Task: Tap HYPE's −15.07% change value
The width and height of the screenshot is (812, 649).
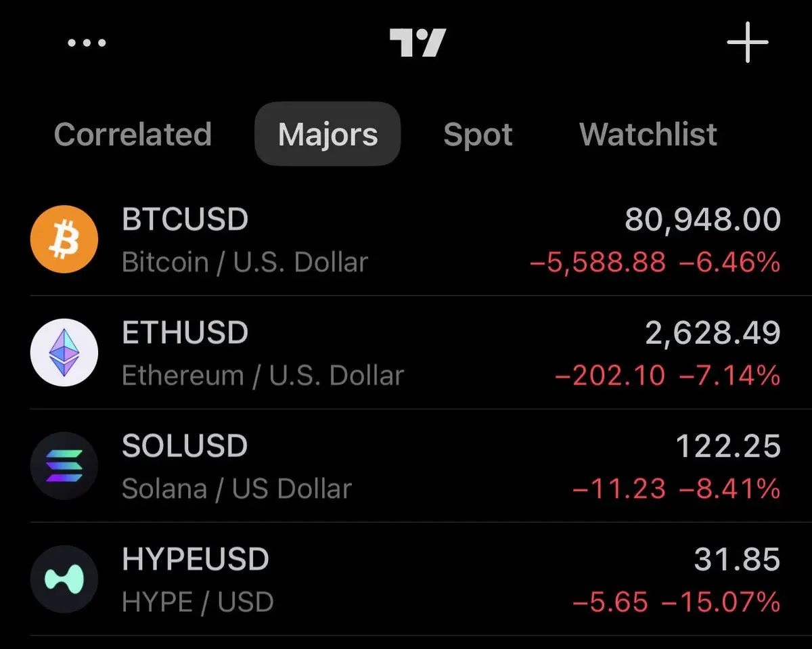Action: (721, 601)
